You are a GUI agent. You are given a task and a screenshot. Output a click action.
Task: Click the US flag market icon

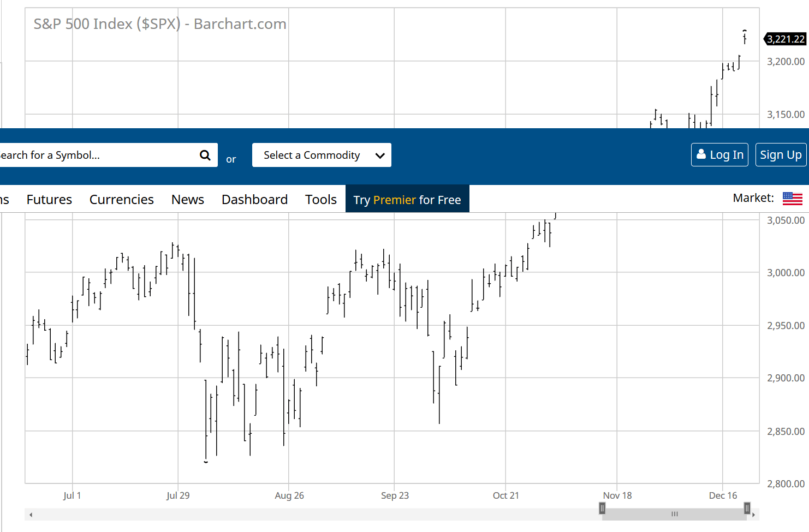point(792,199)
